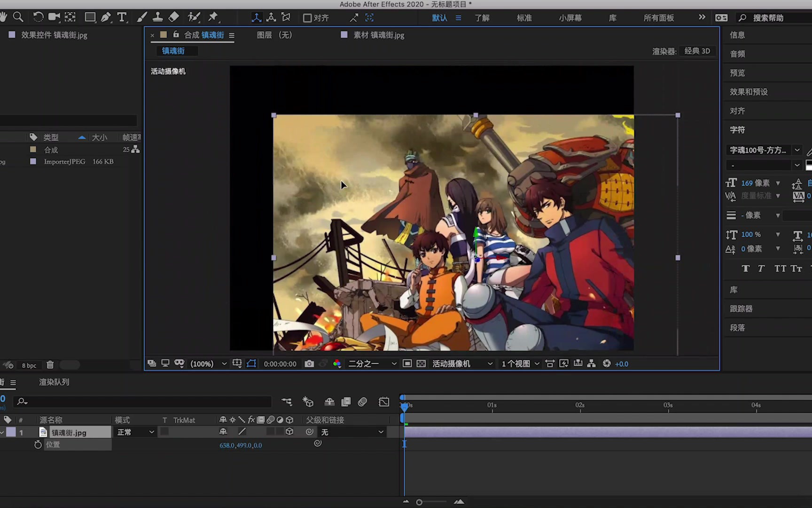
Task: Toggle transparency grid in the viewer
Action: coord(421,363)
